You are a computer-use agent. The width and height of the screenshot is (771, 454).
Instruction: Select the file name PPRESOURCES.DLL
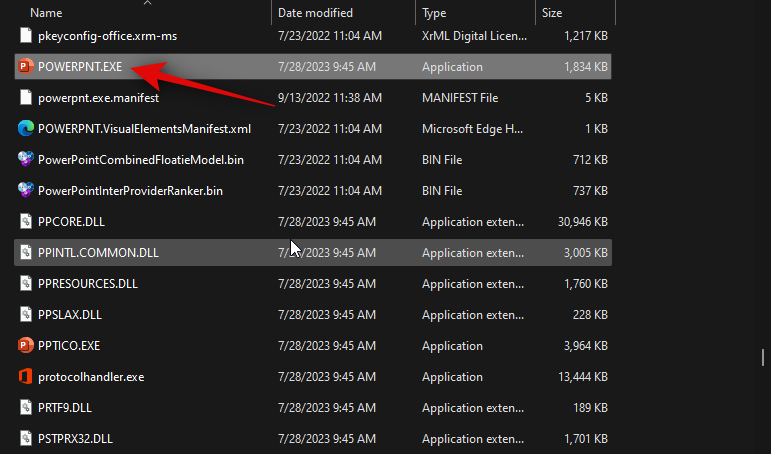click(88, 284)
